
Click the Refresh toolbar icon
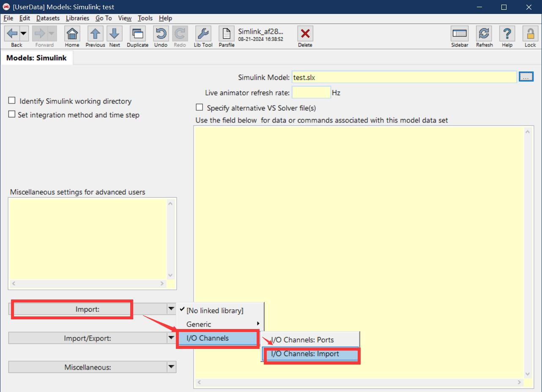pos(484,33)
